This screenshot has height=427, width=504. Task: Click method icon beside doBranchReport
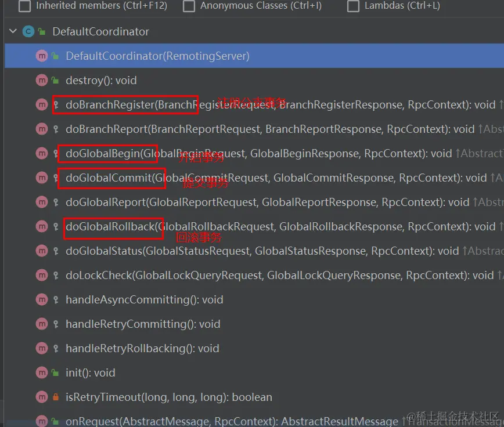[41, 129]
